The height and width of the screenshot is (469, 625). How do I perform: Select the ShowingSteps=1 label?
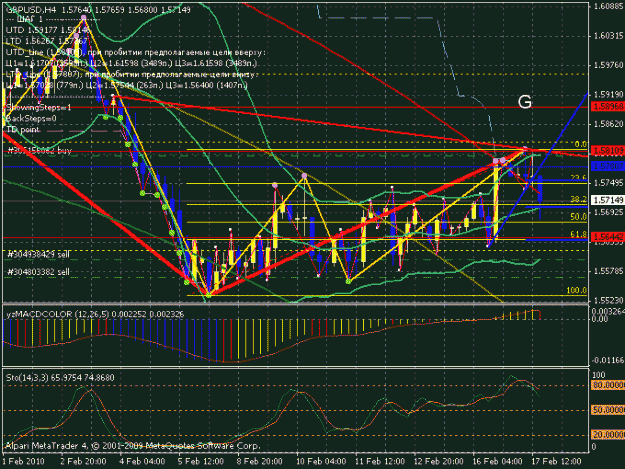[38, 108]
